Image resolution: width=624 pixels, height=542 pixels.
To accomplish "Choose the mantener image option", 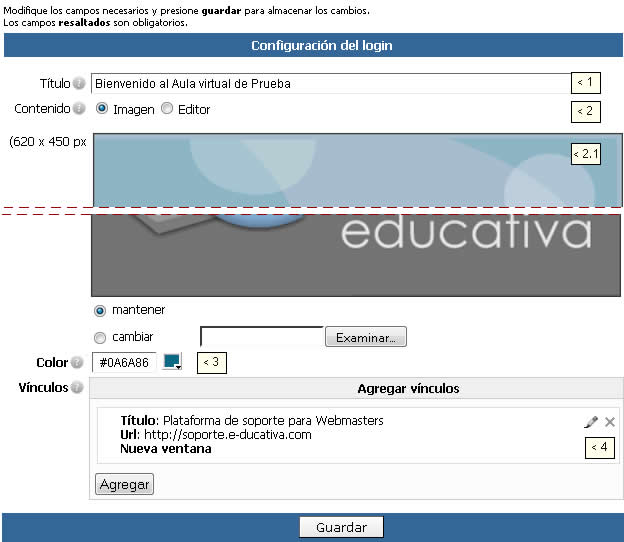I will [x=99, y=310].
